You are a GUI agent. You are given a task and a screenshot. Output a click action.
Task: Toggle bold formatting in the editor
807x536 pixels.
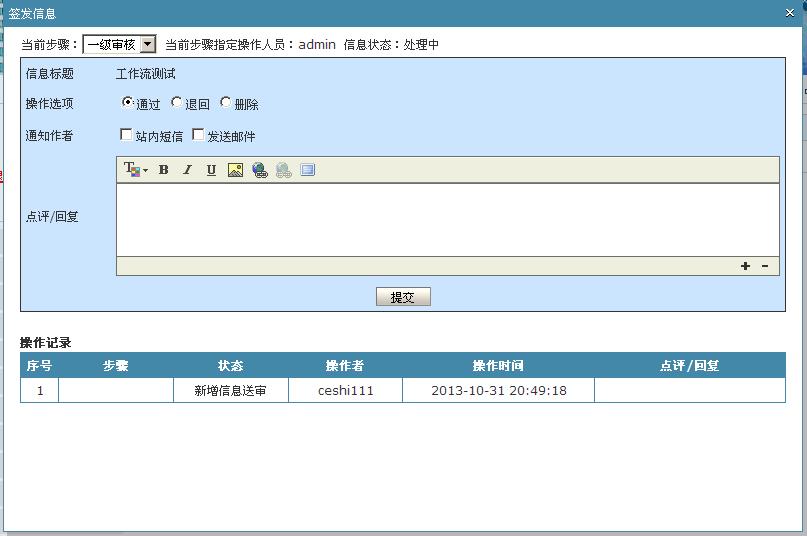coord(164,170)
